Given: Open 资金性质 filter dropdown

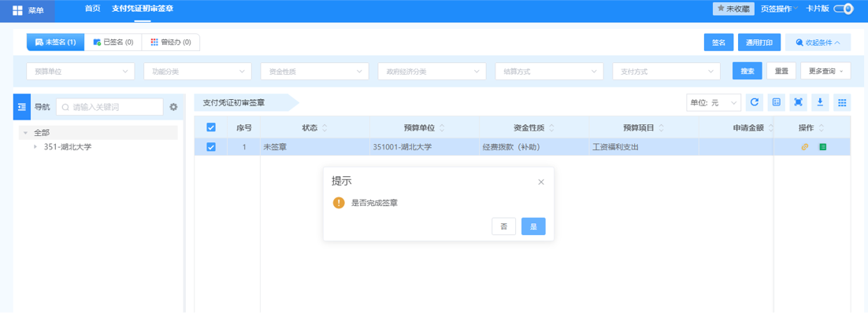Looking at the screenshot, I should [x=315, y=72].
